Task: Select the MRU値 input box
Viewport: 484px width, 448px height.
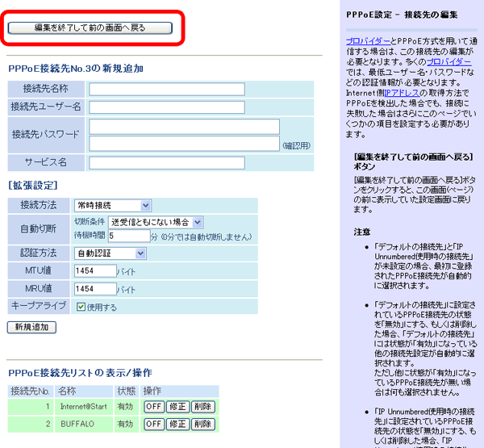Action: tap(94, 288)
